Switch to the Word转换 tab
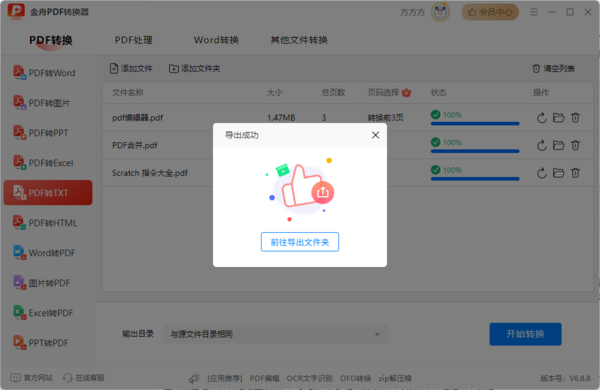Image resolution: width=600 pixels, height=390 pixels. click(216, 40)
